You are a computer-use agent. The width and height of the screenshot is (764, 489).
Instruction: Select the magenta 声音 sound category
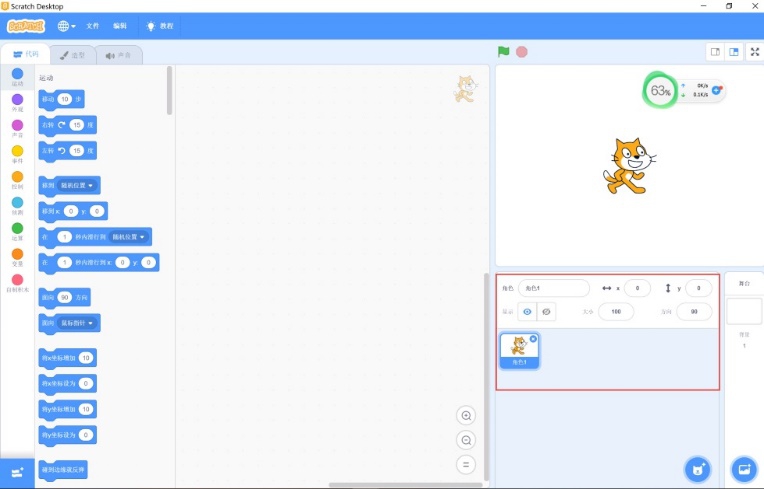point(17,129)
